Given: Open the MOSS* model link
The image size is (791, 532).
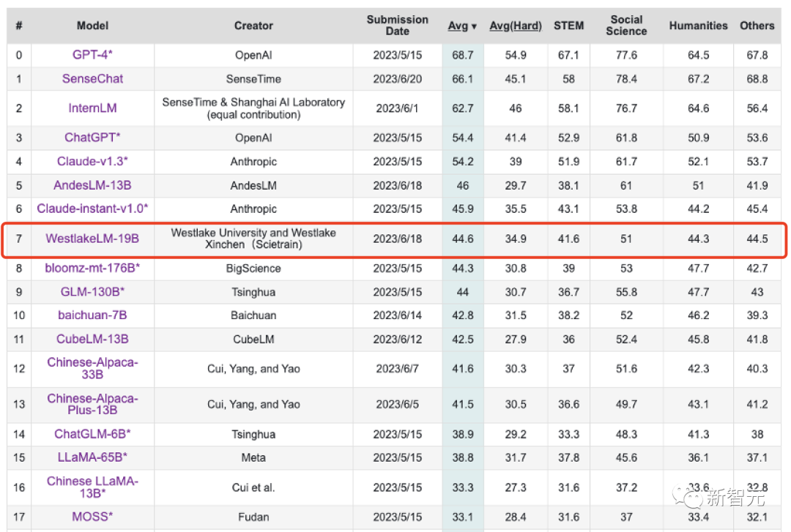Looking at the screenshot, I should [x=92, y=517].
